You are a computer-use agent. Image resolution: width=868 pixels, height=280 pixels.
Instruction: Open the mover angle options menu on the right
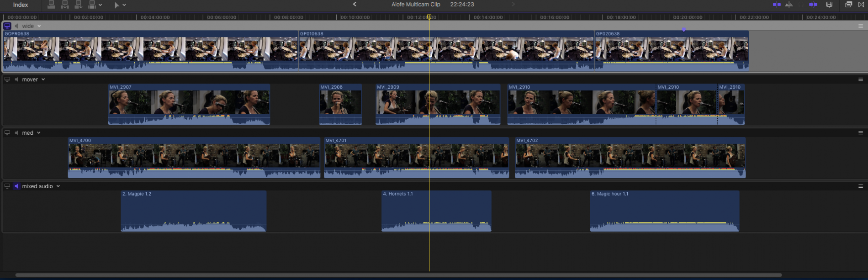[x=861, y=79]
